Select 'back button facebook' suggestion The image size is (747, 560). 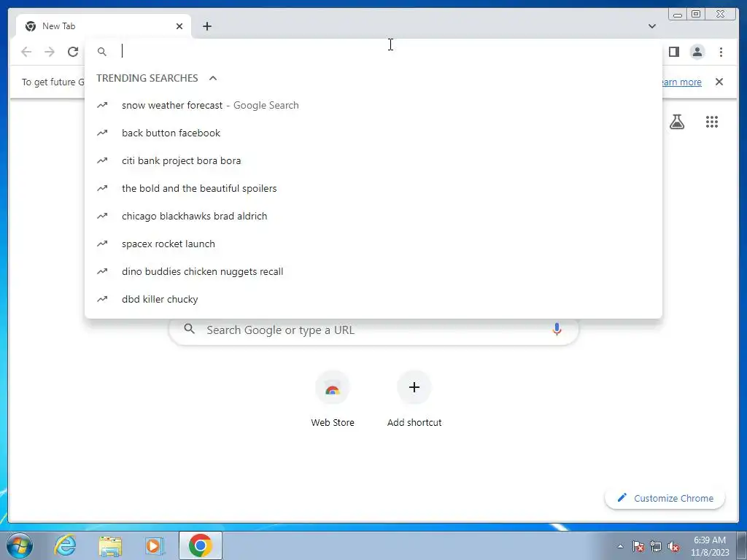pyautogui.click(x=373, y=133)
